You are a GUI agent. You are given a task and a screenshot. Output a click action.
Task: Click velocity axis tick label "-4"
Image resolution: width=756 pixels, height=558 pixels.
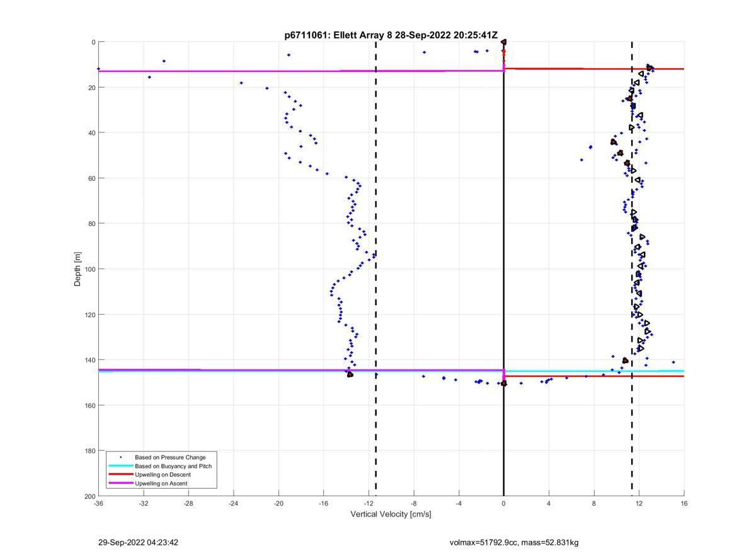(459, 503)
